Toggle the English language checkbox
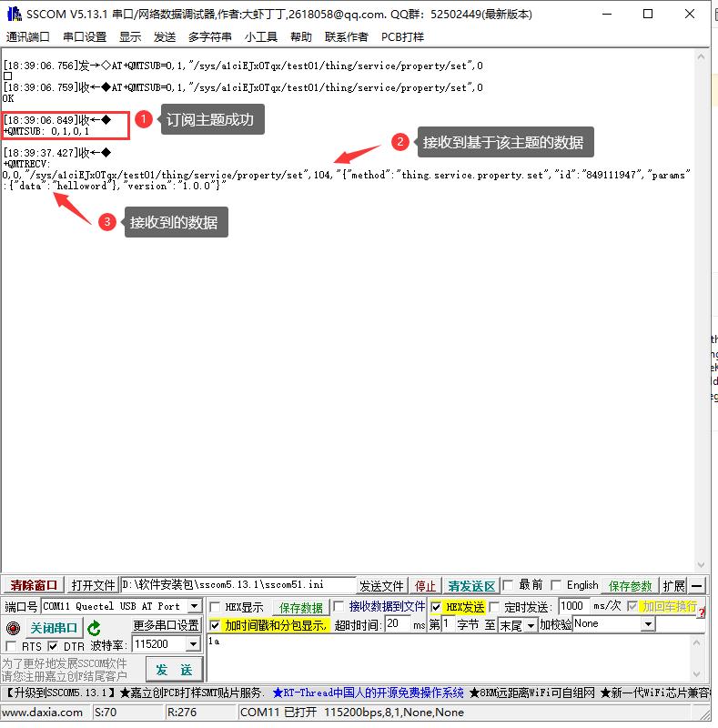 pyautogui.click(x=556, y=585)
